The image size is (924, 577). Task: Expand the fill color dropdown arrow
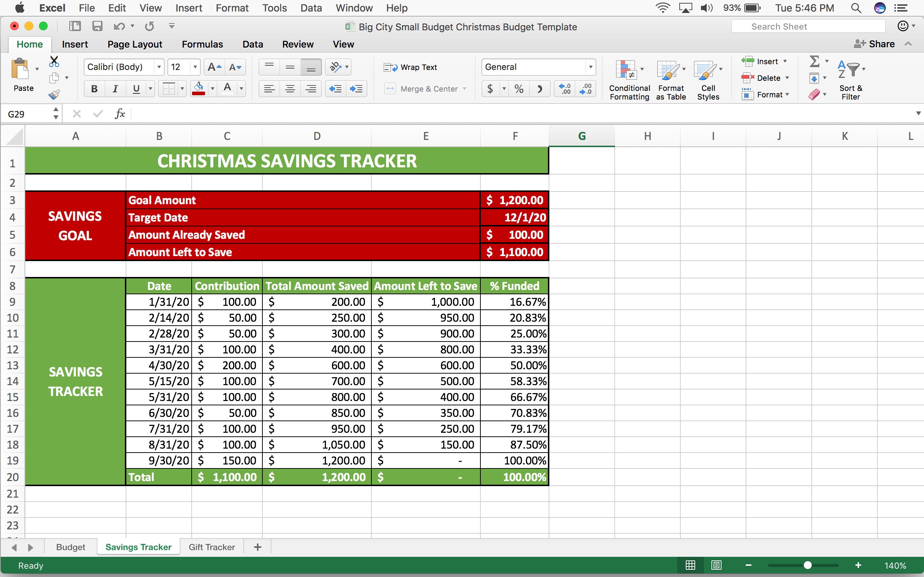point(213,89)
